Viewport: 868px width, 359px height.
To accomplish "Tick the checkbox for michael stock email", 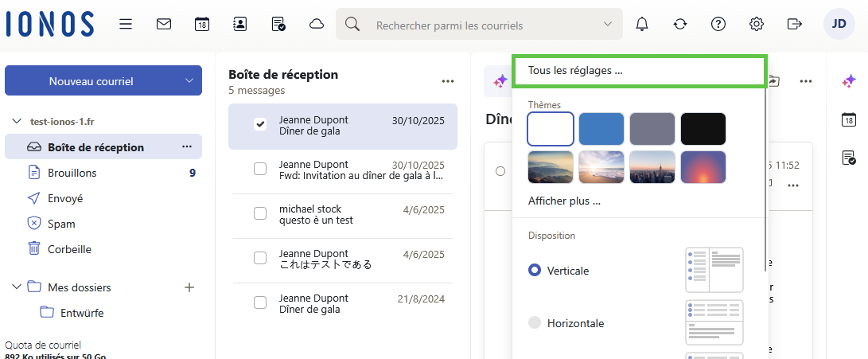I will [259, 213].
